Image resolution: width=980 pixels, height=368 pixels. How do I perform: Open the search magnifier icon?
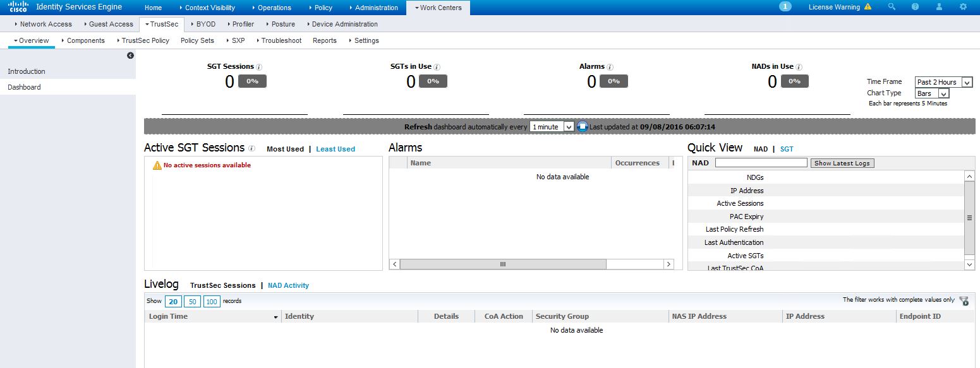(x=892, y=7)
